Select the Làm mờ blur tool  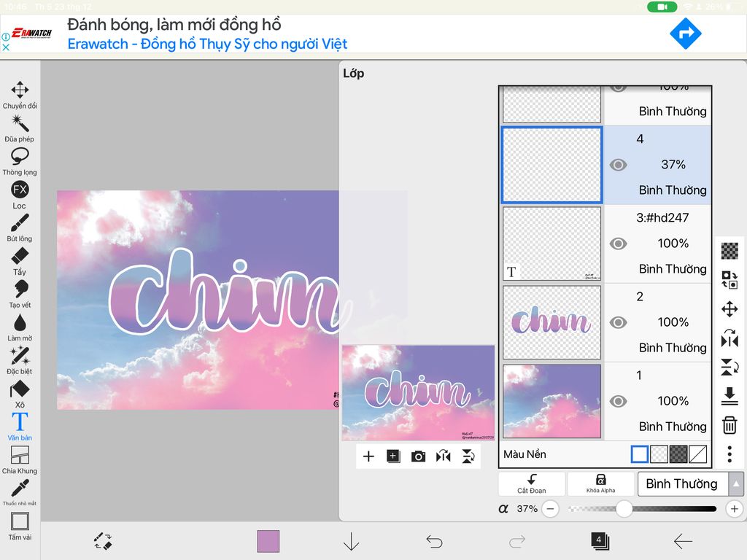pyautogui.click(x=20, y=327)
